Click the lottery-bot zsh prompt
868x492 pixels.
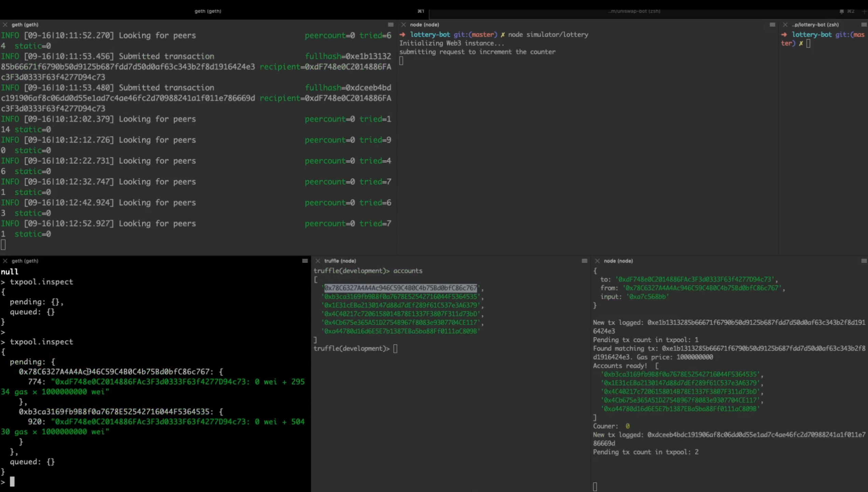808,43
